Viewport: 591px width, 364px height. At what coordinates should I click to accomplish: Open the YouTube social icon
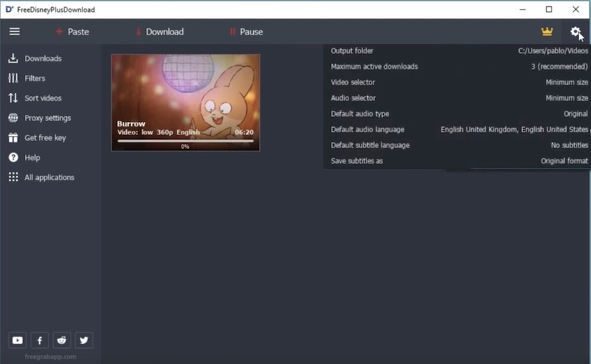coord(17,340)
